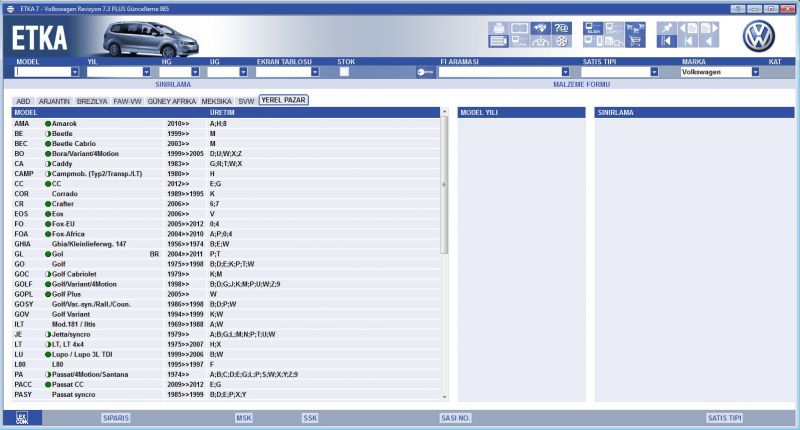Open the ELSA monitor icon
This screenshot has height=430, width=800.
click(x=593, y=28)
